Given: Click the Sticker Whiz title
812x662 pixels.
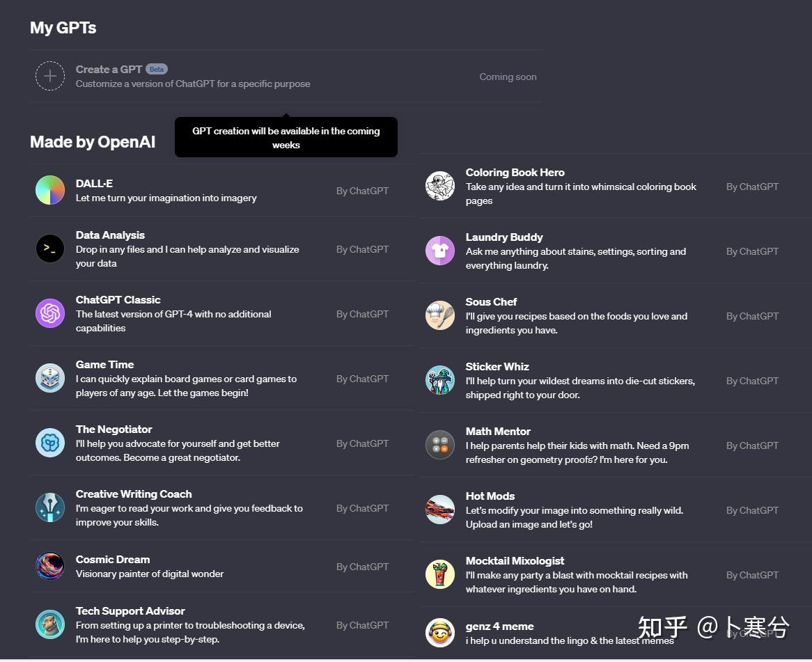Looking at the screenshot, I should click(x=497, y=367).
